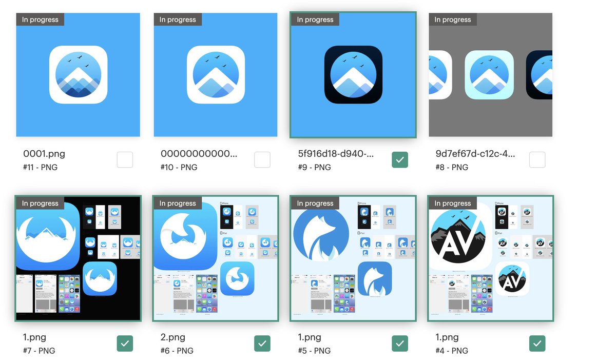Click the file name starting 0000000000

tap(199, 154)
